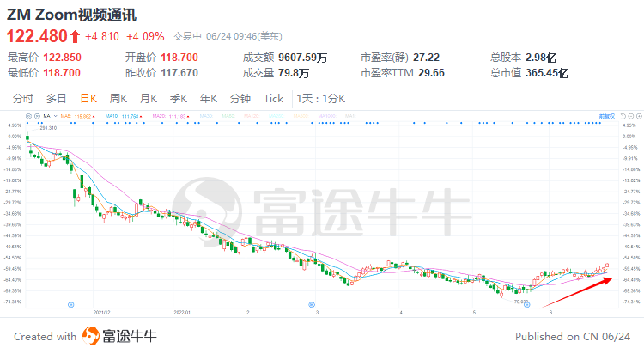The height and width of the screenshot is (354, 644).
Task: Click the 291.310 high price label
Action: pos(48,128)
